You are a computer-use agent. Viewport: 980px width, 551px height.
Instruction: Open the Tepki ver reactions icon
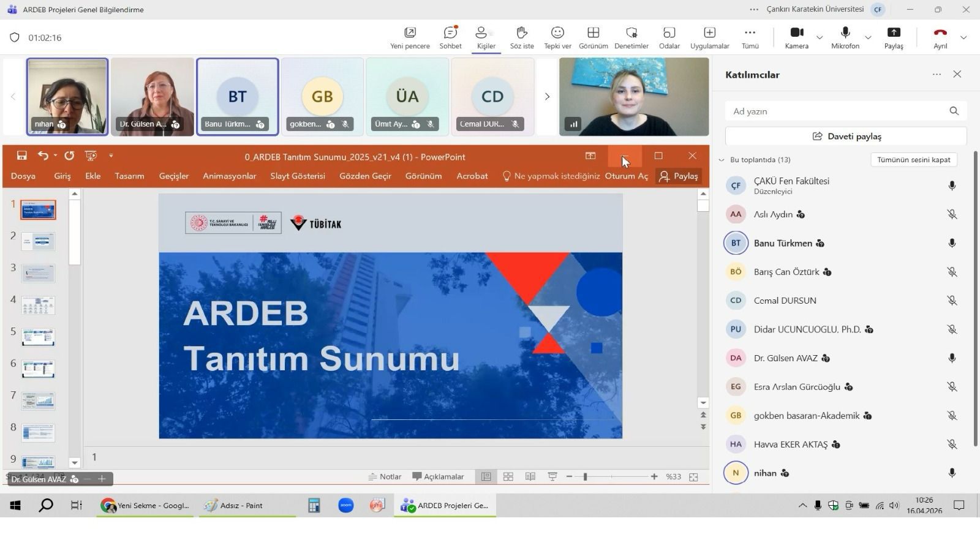pyautogui.click(x=557, y=33)
